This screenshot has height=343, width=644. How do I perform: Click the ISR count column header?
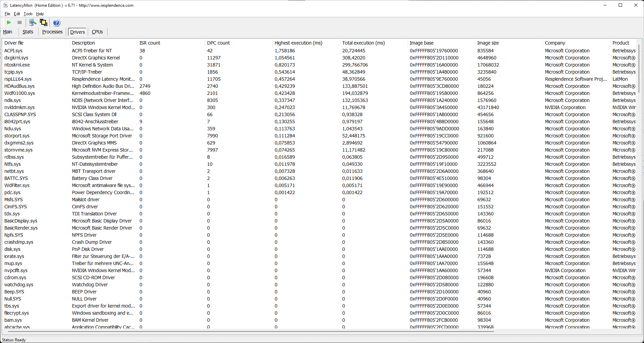click(x=150, y=43)
